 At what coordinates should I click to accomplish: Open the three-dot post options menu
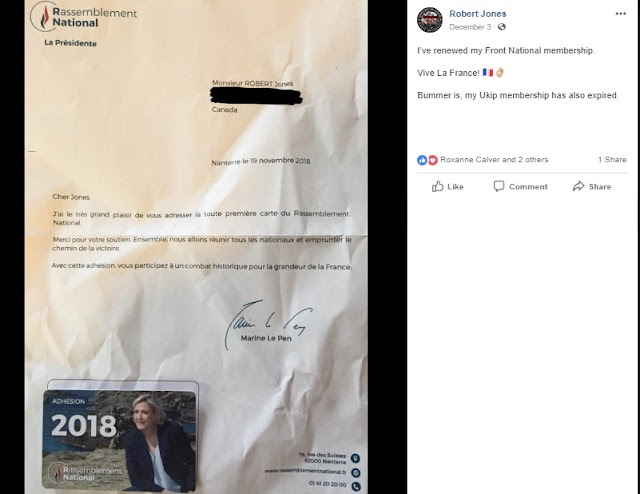coord(620,14)
